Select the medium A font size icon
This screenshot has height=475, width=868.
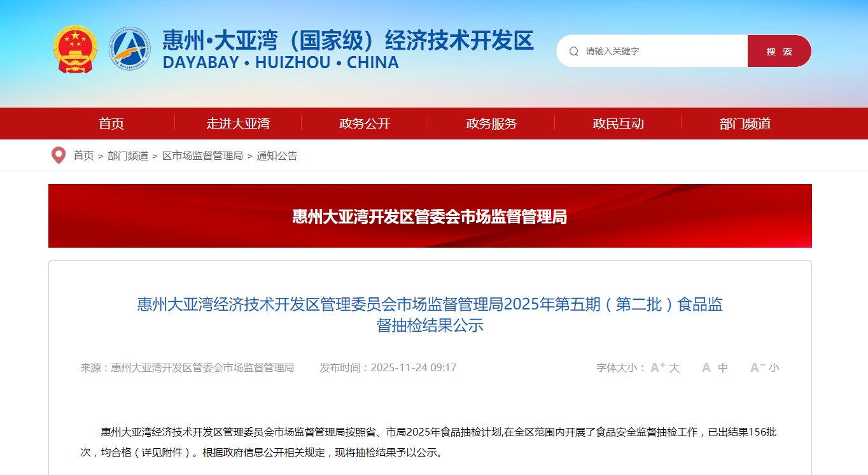tap(706, 367)
